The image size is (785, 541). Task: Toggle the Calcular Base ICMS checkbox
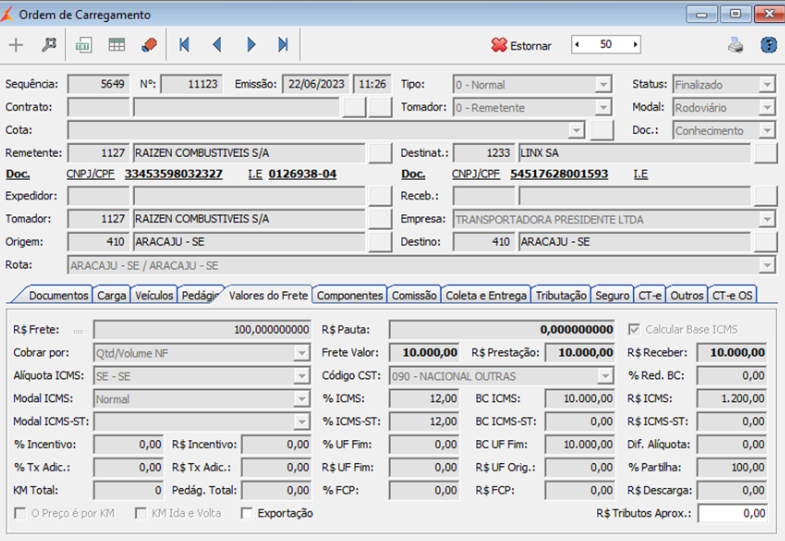[633, 329]
